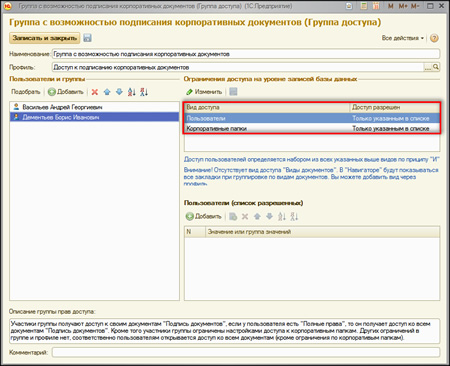Click the M+ memory button
Viewport: 450px width, 366px height.
coord(403,6)
